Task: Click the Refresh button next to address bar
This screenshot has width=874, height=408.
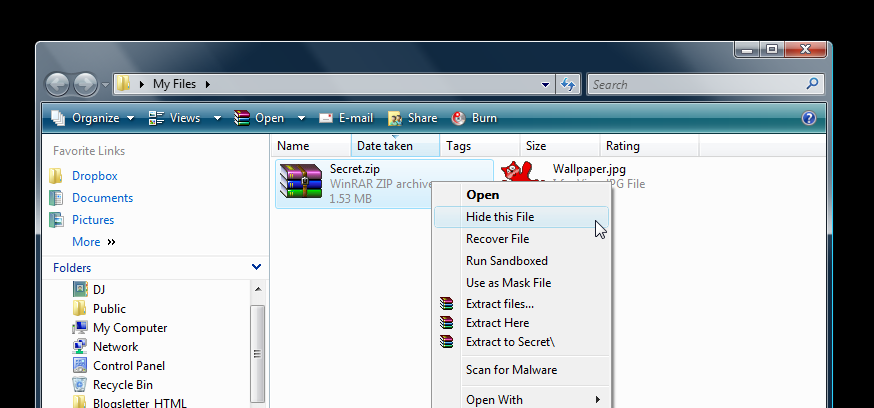Action: point(567,85)
